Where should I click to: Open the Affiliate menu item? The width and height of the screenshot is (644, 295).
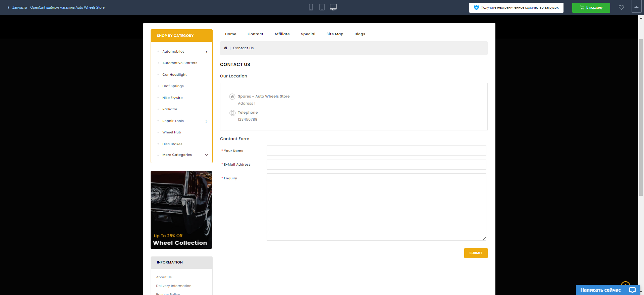pyautogui.click(x=282, y=34)
